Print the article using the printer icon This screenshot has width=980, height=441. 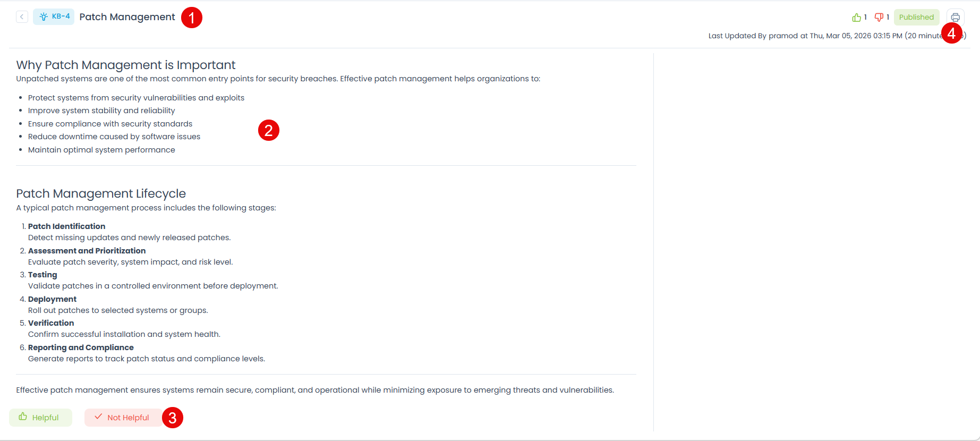pyautogui.click(x=955, y=17)
